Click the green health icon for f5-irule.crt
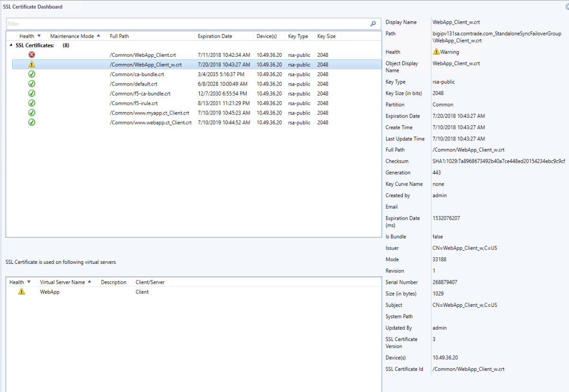The image size is (569, 392). [31, 103]
